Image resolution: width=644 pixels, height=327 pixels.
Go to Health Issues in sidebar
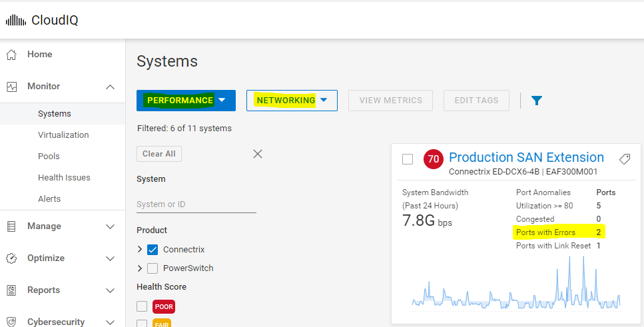pyautogui.click(x=64, y=178)
